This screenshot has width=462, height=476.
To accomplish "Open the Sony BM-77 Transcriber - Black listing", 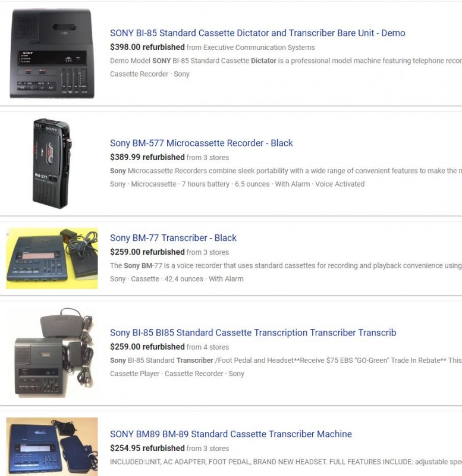I will (173, 237).
